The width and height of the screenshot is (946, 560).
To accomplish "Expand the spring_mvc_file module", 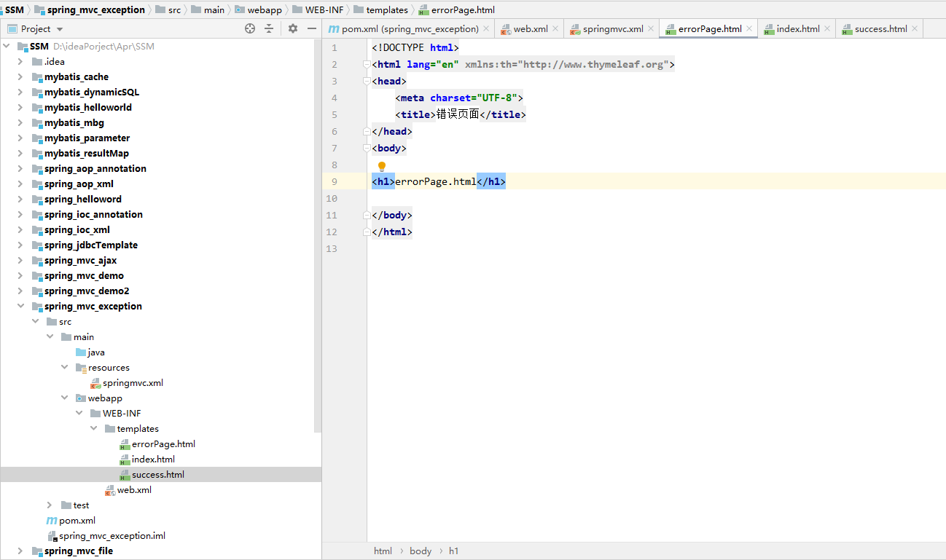I will 20,551.
